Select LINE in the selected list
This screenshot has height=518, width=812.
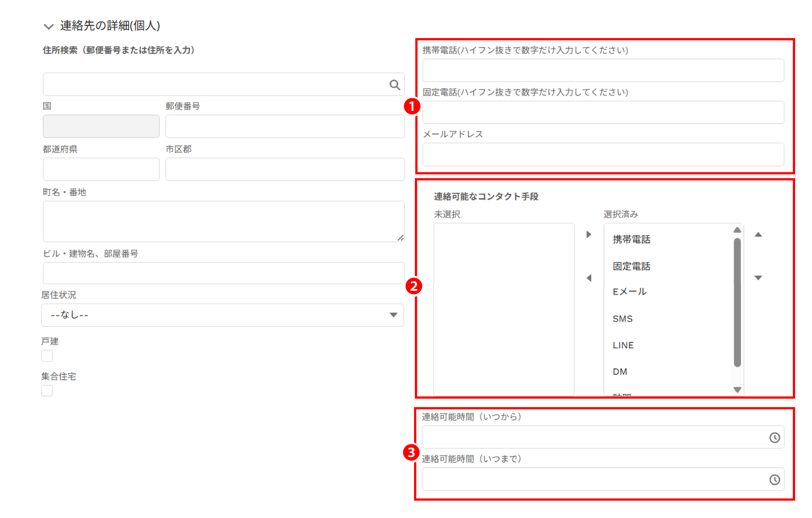(x=623, y=345)
